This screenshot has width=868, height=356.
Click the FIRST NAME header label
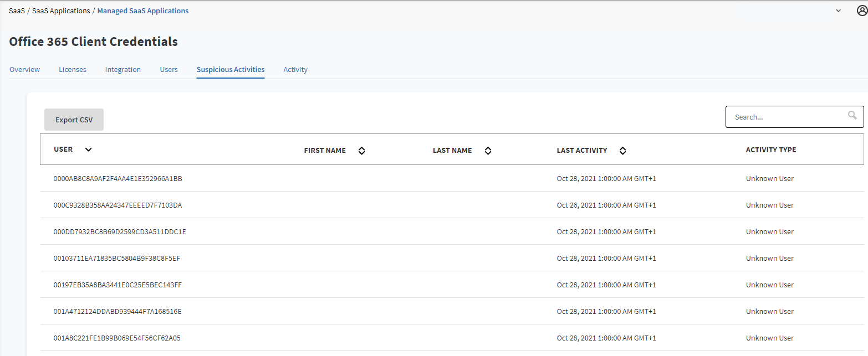[x=325, y=151]
